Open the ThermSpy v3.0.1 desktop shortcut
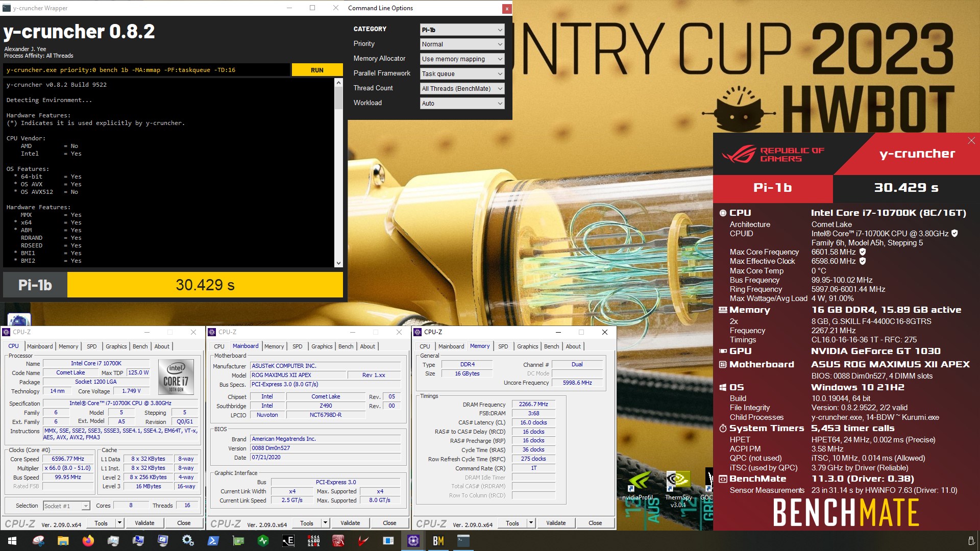Image resolution: width=980 pixels, height=551 pixels. point(678,489)
